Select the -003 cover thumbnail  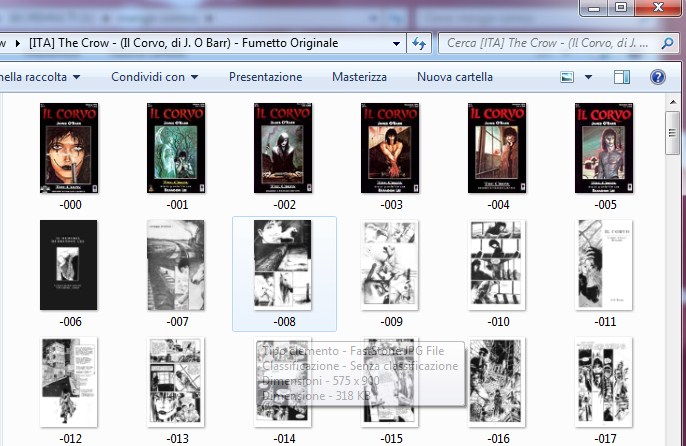(390, 148)
